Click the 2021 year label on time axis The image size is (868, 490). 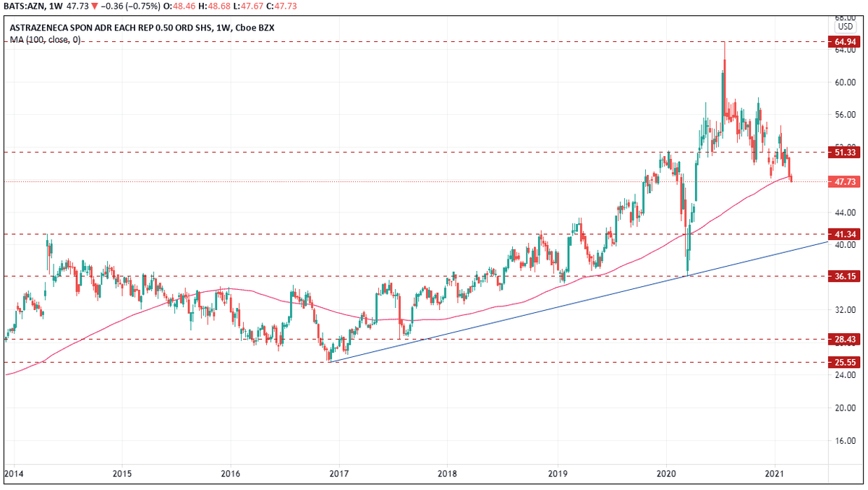[x=775, y=475]
